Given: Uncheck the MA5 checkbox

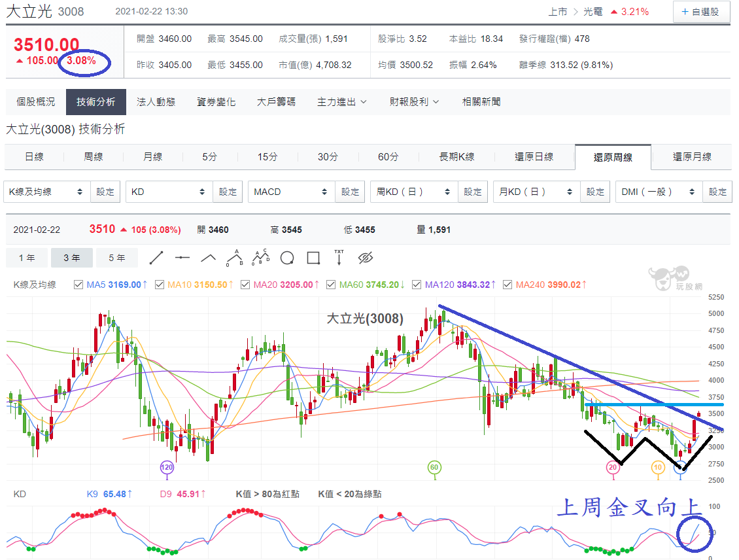Looking at the screenshot, I should click(x=78, y=285).
